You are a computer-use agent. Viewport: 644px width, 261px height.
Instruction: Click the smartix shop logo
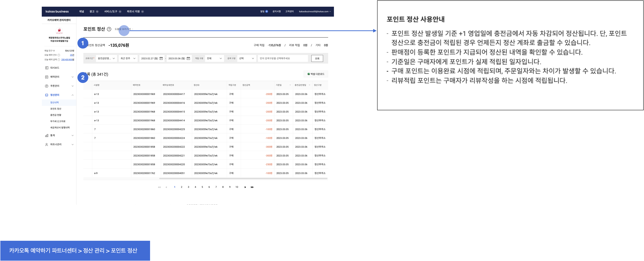[59, 31]
